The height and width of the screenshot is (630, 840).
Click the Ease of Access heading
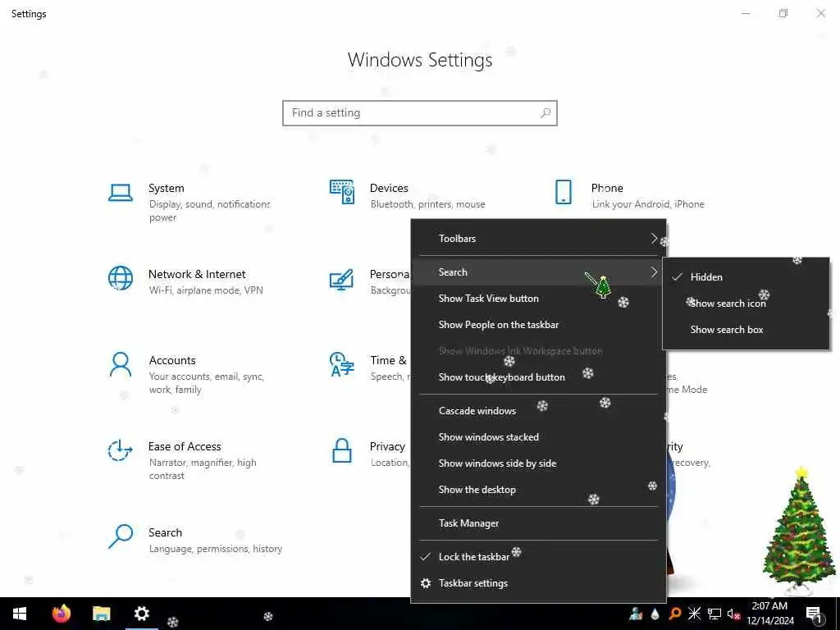point(185,446)
